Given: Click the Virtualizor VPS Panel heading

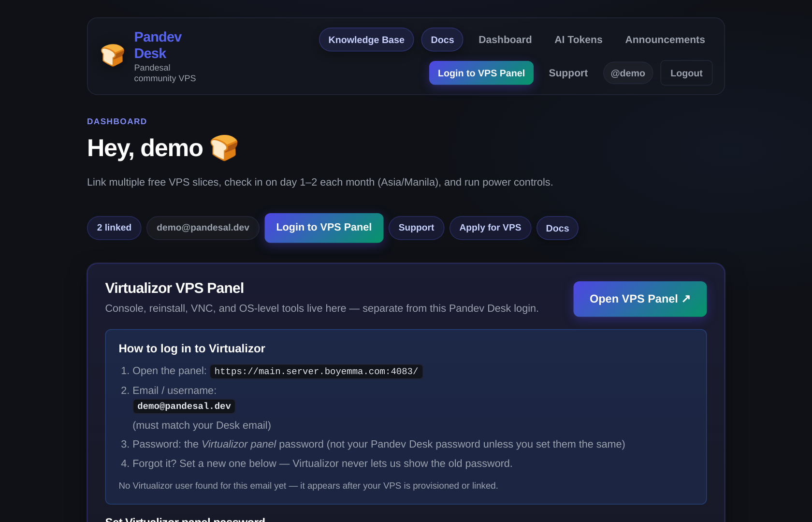Looking at the screenshot, I should 174,288.
